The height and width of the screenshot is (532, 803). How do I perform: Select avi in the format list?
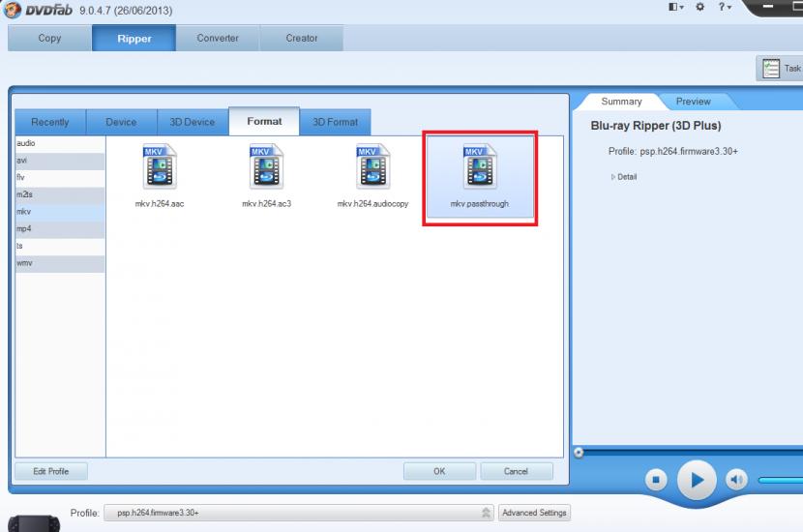(x=60, y=161)
